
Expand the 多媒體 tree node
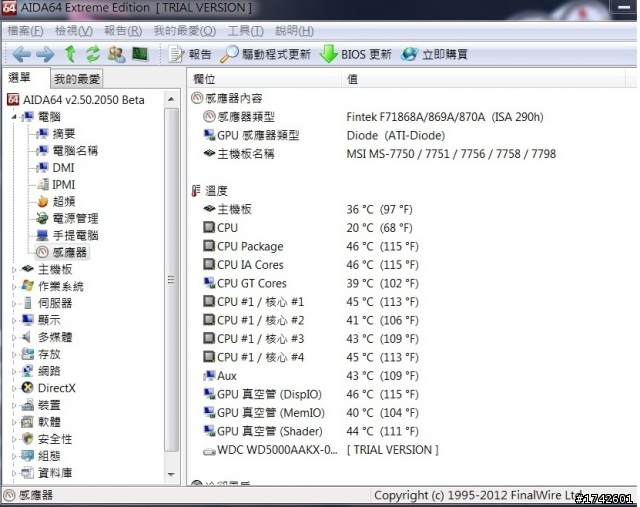pyautogui.click(x=14, y=337)
